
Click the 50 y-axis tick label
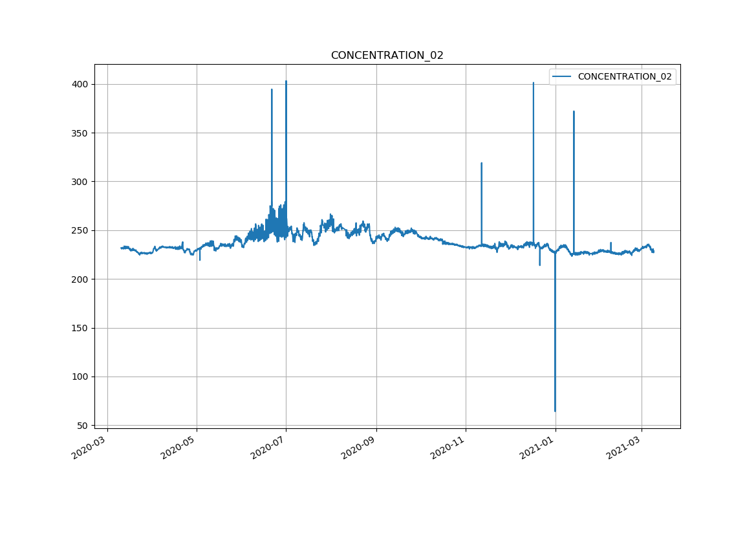tap(83, 426)
